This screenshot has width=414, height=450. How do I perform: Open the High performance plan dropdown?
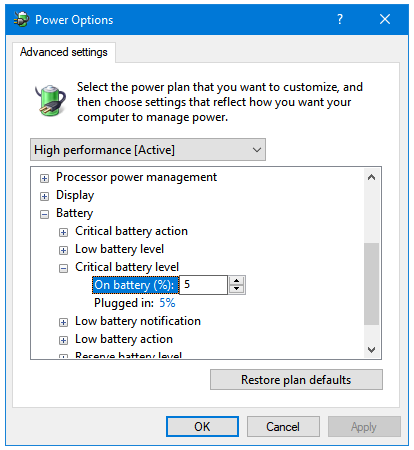click(148, 150)
